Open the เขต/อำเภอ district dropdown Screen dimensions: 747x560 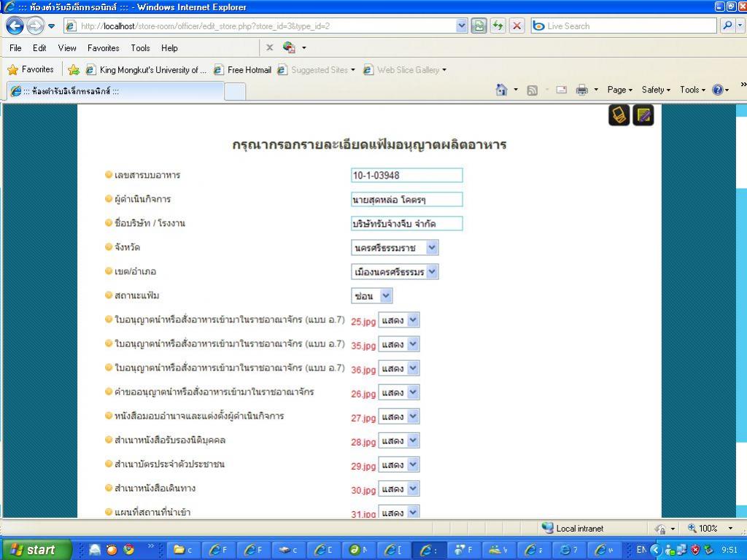395,272
